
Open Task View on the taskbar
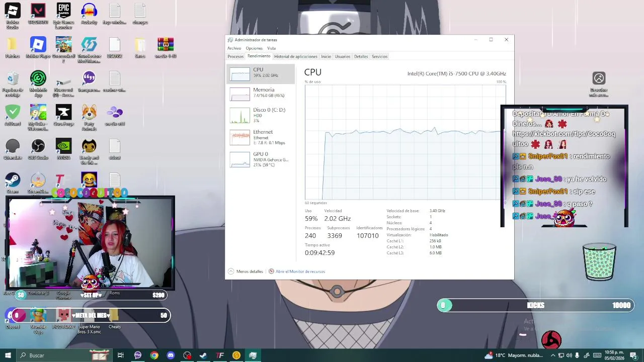pyautogui.click(x=121, y=355)
